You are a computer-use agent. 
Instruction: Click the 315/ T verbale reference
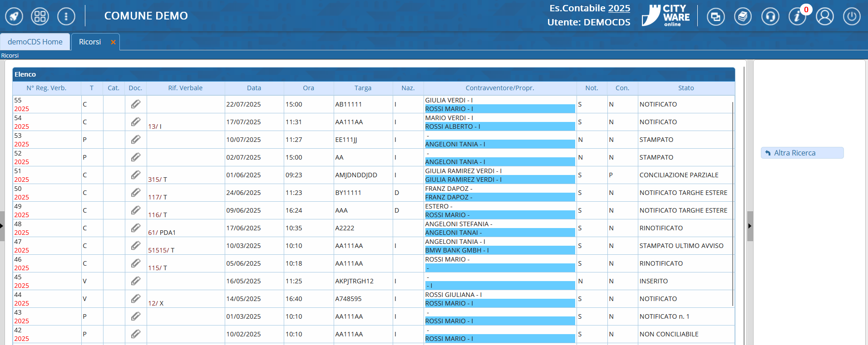pyautogui.click(x=158, y=180)
